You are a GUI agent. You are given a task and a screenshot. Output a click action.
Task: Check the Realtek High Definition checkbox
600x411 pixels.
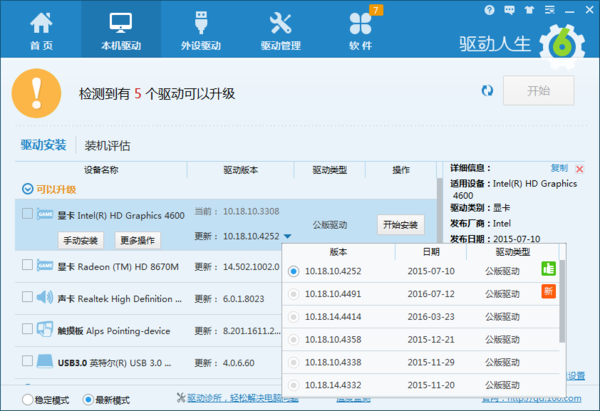(x=27, y=297)
